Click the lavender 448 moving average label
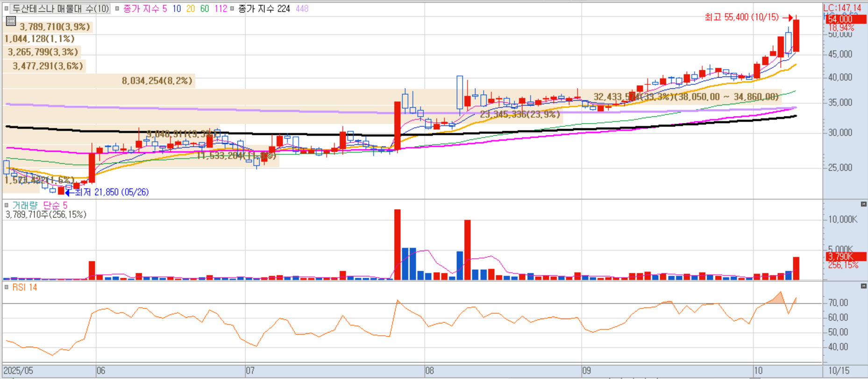868x379 pixels. tap(302, 9)
